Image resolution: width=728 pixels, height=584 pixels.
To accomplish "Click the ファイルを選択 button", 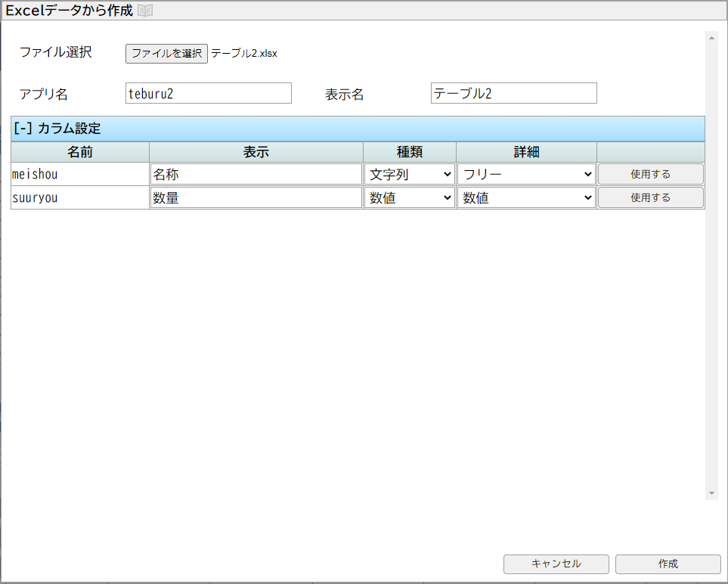I will (x=166, y=53).
